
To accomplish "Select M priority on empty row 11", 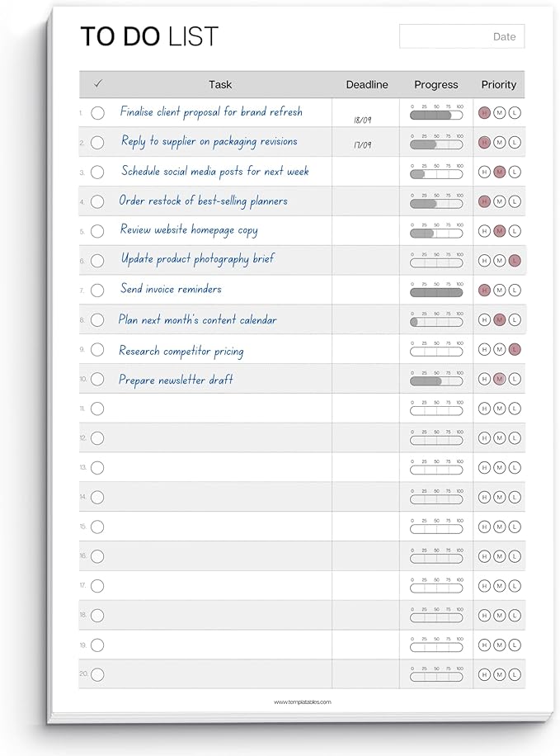I will coord(499,409).
